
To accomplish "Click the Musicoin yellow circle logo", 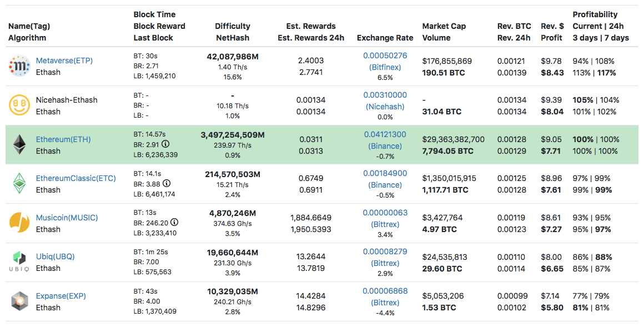I will (19, 223).
